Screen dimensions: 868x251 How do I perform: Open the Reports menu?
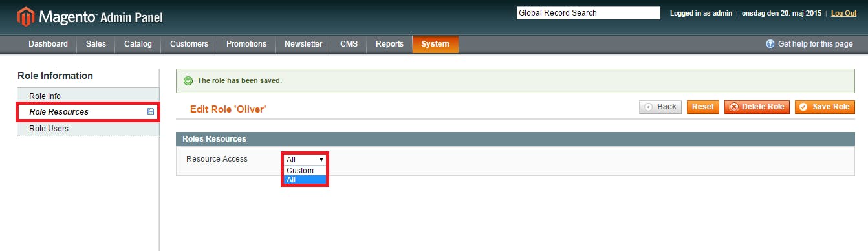tap(389, 44)
